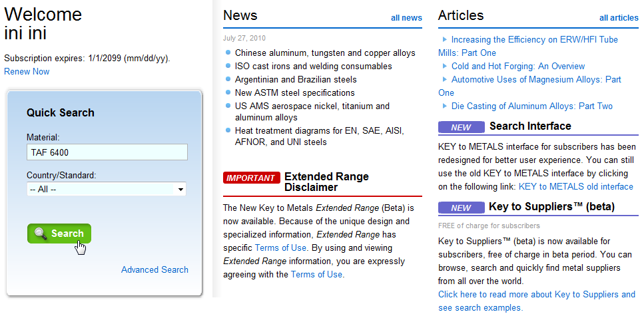Open Automotive Uses of Magnesium Alloys article
Image resolution: width=644 pixels, height=320 pixels.
point(535,80)
